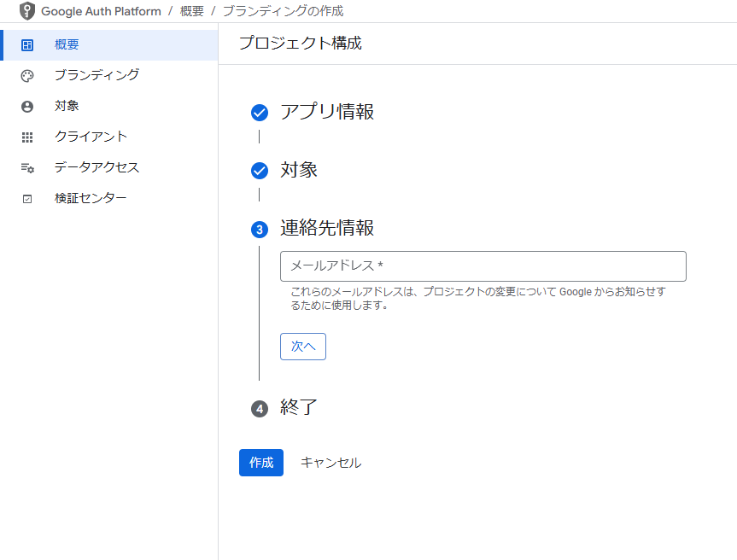Click the step 3 number badge
This screenshot has width=737, height=560.
click(260, 230)
